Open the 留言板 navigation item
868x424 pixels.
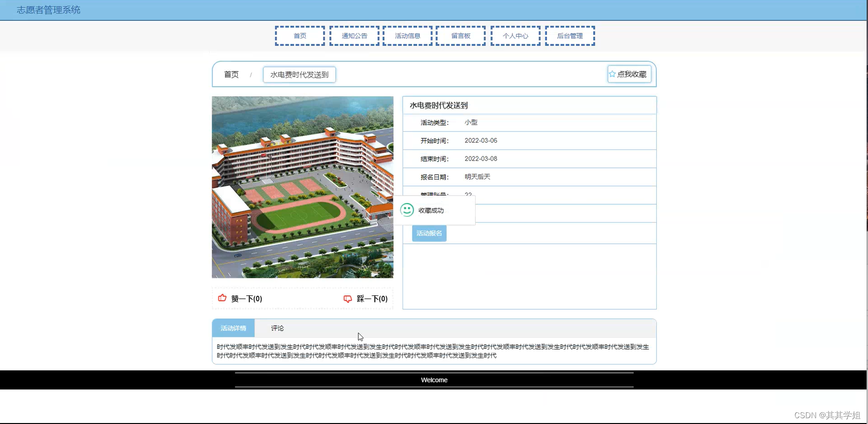pyautogui.click(x=461, y=36)
